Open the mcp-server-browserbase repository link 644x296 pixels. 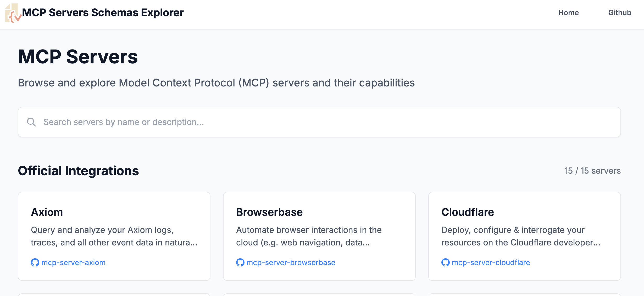(x=291, y=262)
